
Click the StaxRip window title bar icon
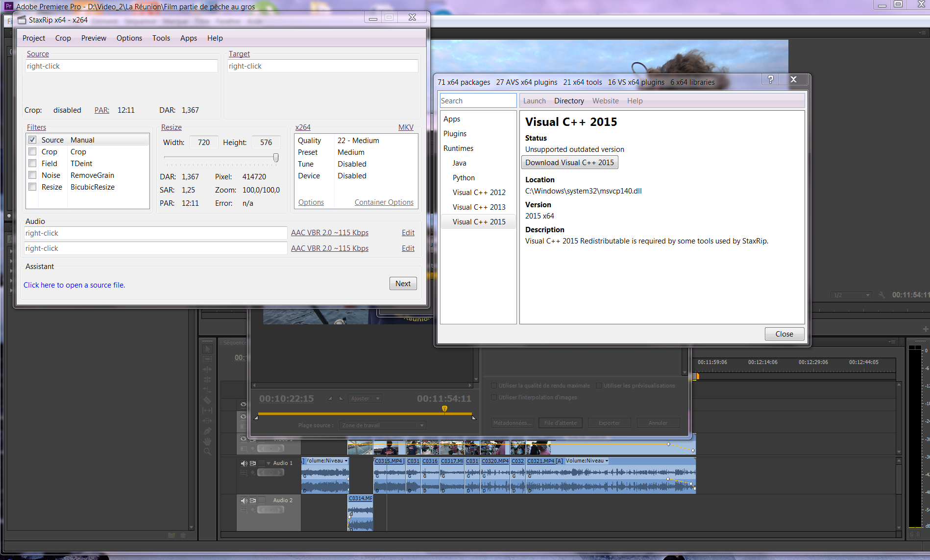coord(22,20)
